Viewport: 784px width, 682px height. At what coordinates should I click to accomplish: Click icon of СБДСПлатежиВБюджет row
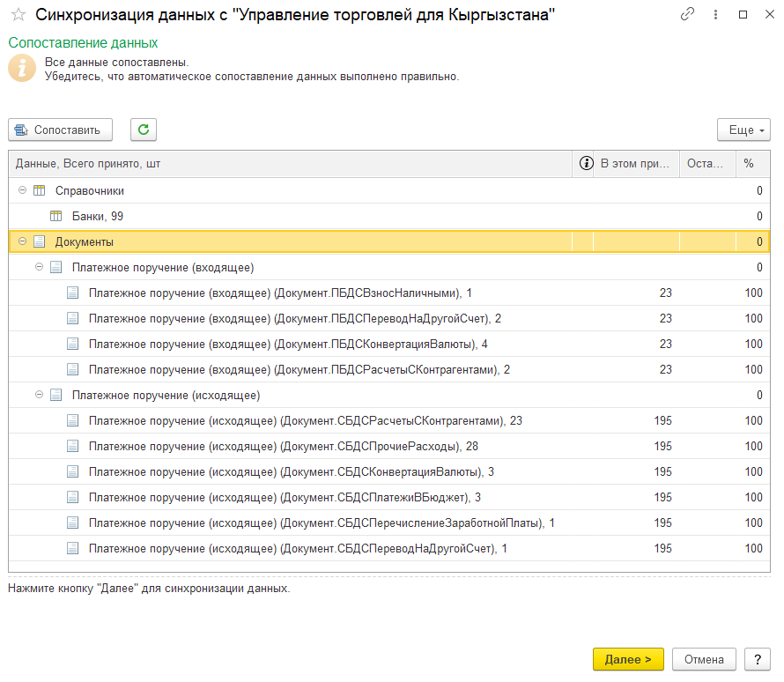[73, 497]
